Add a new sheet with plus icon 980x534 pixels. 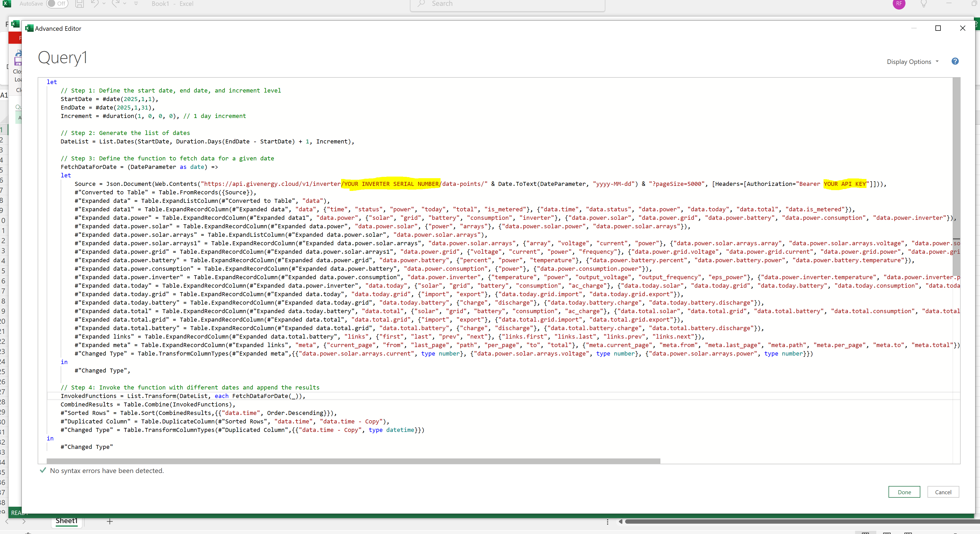pyautogui.click(x=110, y=522)
